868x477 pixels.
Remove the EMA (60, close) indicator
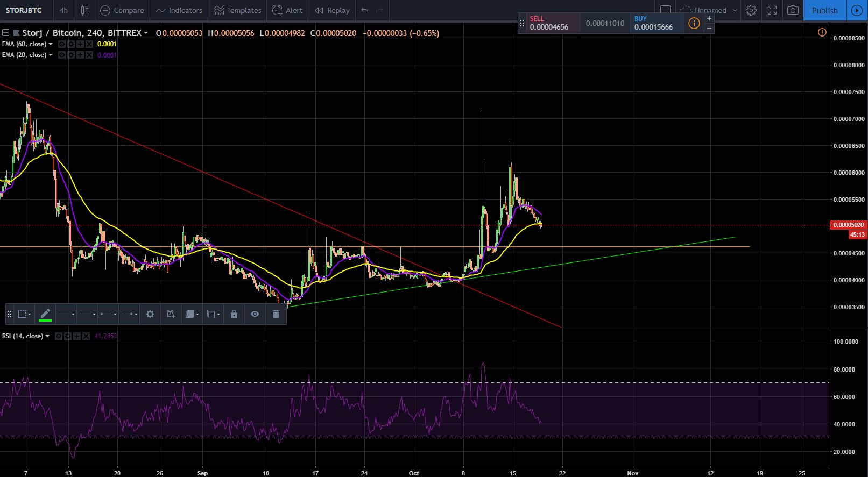pos(89,44)
